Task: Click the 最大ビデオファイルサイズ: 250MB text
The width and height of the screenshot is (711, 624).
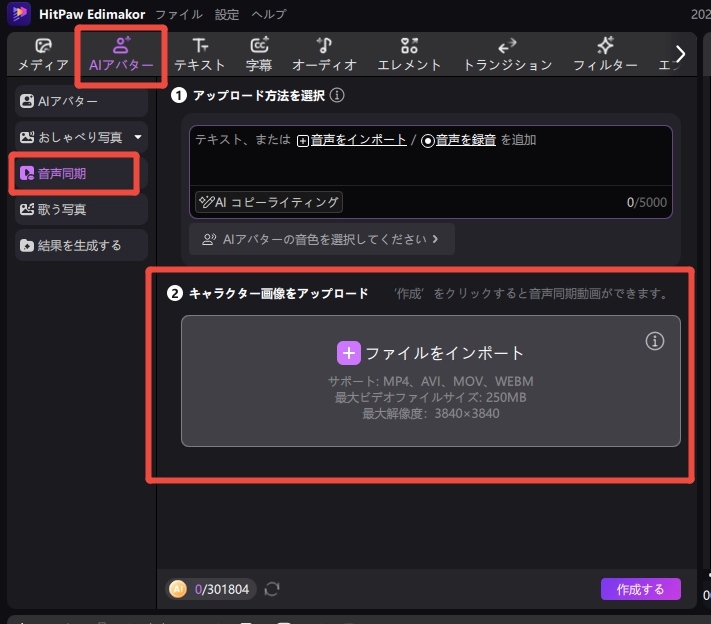Action: pos(430,398)
